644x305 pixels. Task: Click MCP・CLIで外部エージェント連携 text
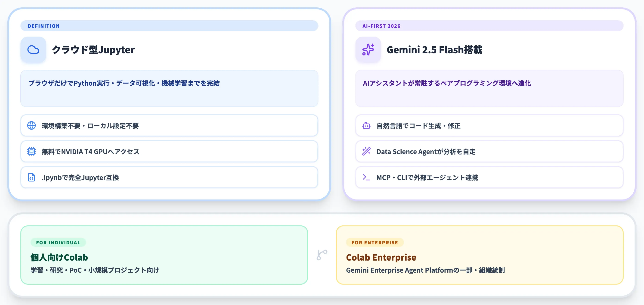tap(427, 178)
